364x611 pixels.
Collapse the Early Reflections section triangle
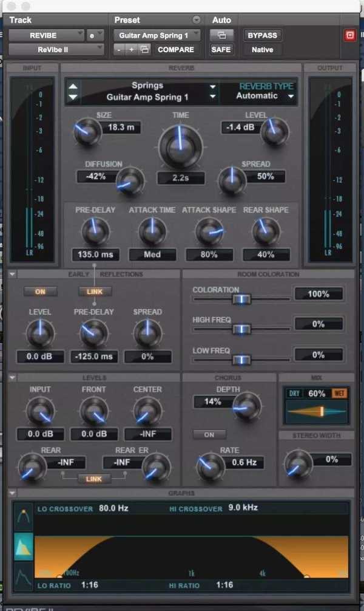[13, 275]
